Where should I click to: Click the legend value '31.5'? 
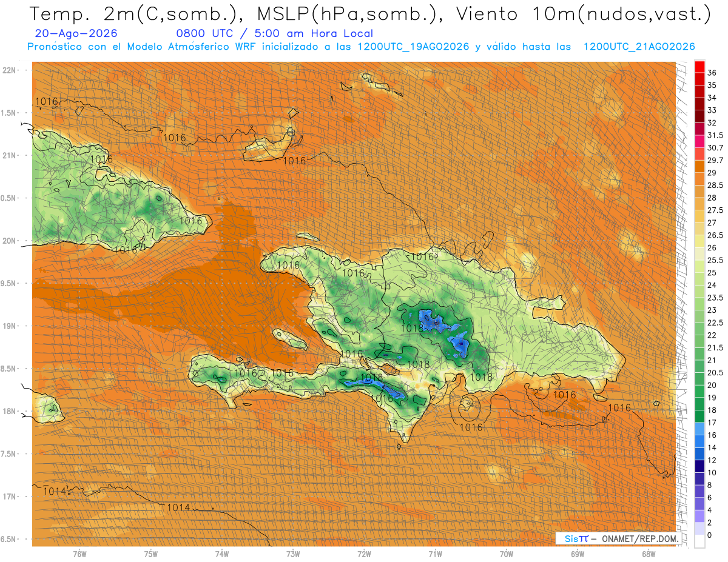pyautogui.click(x=715, y=135)
